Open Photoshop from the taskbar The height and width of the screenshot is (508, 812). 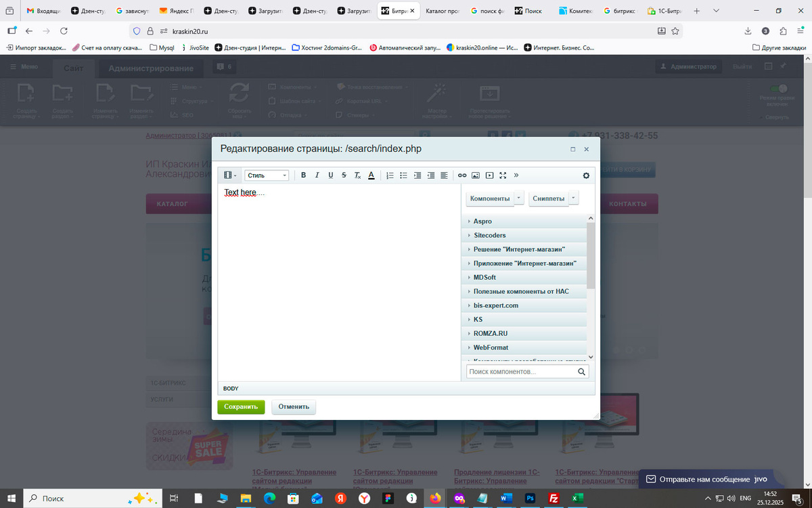tap(531, 498)
